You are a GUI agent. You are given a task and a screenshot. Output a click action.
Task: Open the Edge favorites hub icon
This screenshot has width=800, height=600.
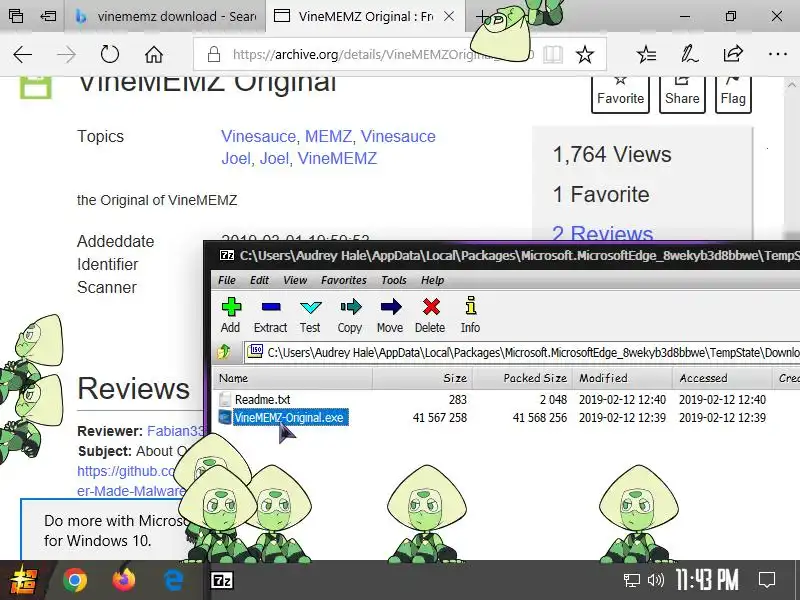pos(646,54)
